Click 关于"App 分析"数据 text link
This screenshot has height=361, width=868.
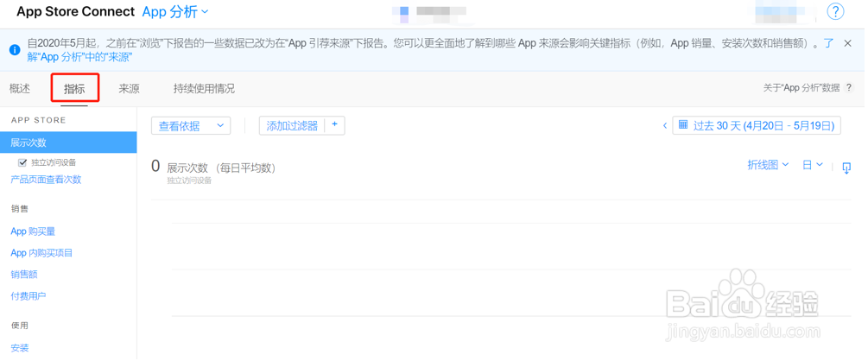(x=801, y=87)
